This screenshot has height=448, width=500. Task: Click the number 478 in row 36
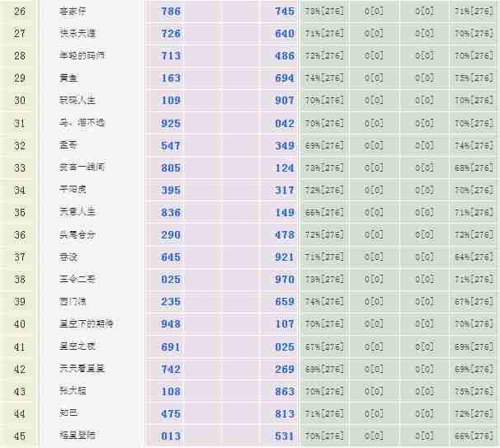click(284, 235)
